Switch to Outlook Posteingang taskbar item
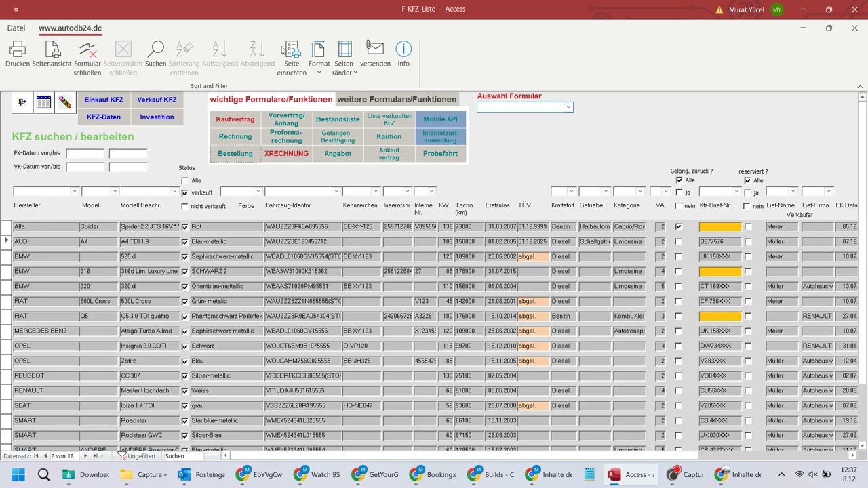Screen dimensions: 868x488 coord(201,474)
